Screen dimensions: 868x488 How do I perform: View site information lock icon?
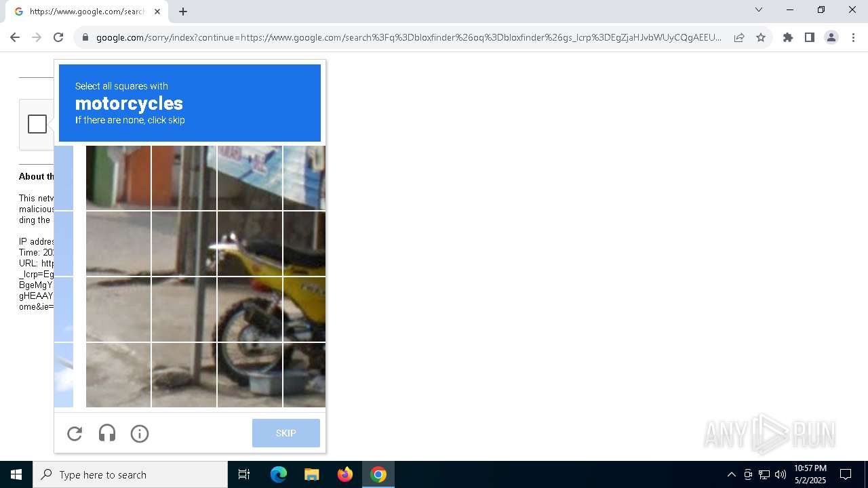point(85,37)
